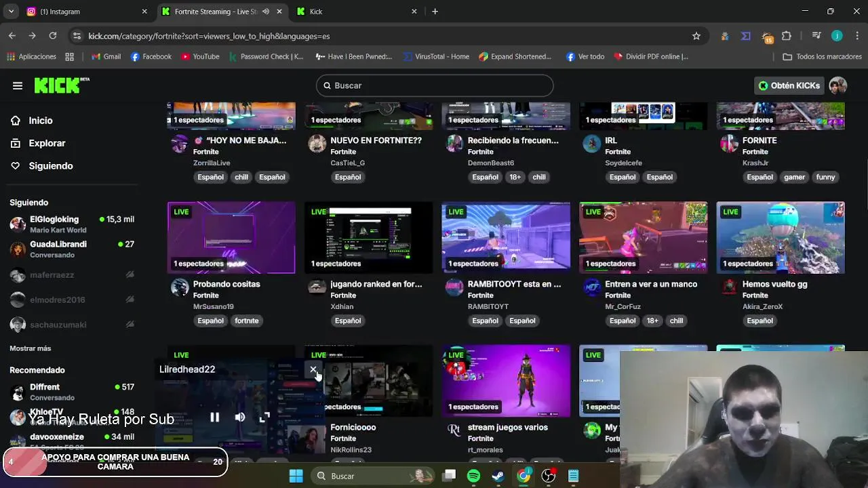Open Explorar in the sidebar

[47, 143]
